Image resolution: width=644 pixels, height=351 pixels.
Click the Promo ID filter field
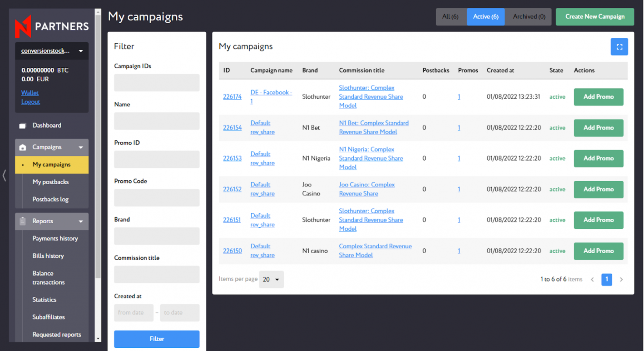tap(157, 160)
